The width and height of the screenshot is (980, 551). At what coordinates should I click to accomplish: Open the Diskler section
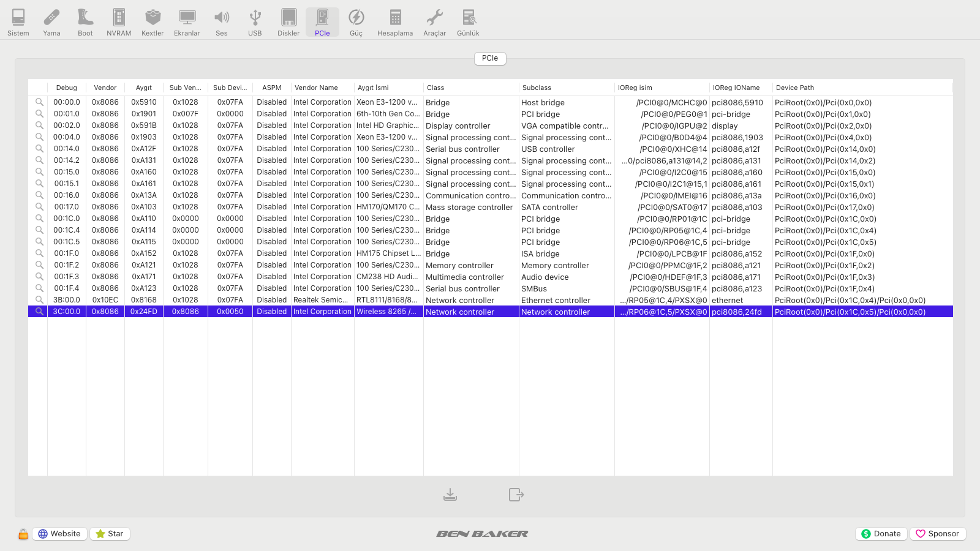click(x=288, y=23)
